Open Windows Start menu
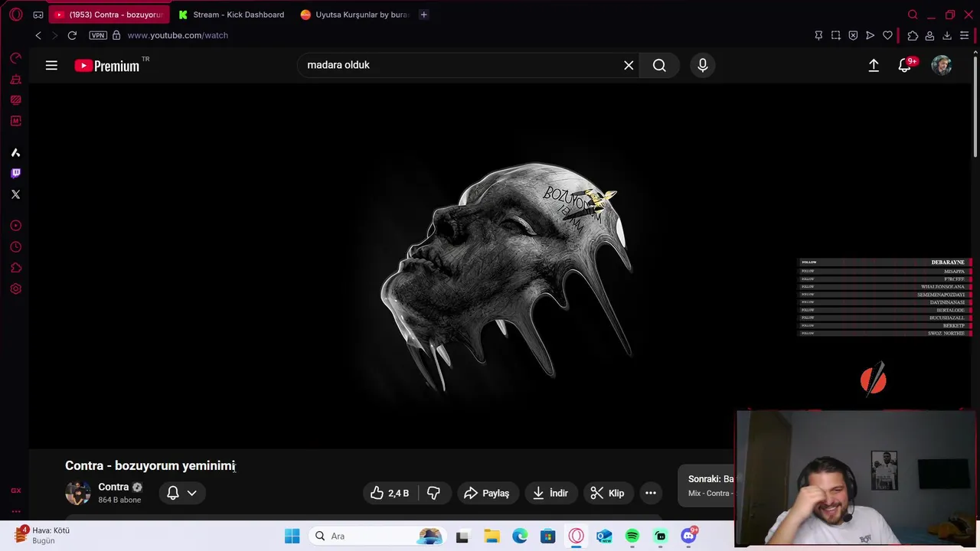 (x=292, y=536)
